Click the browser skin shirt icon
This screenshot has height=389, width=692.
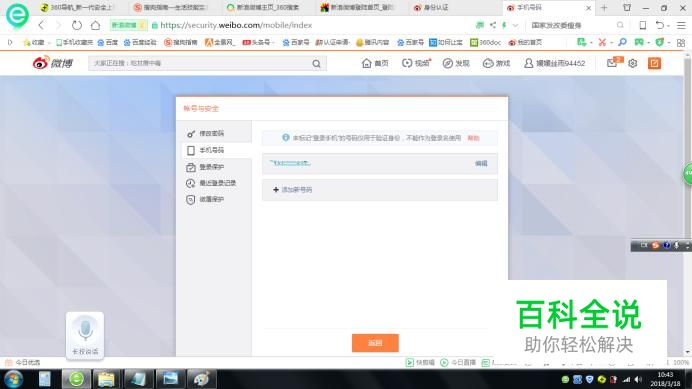[627, 8]
